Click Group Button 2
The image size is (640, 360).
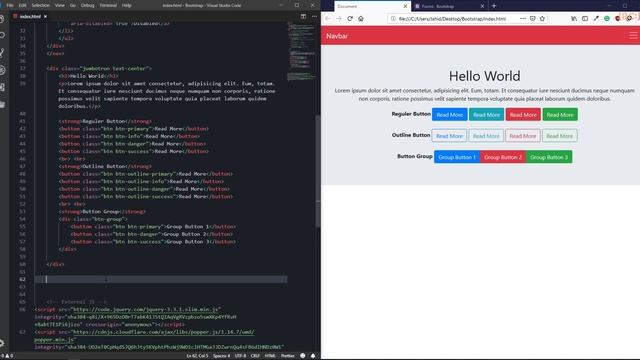point(503,157)
